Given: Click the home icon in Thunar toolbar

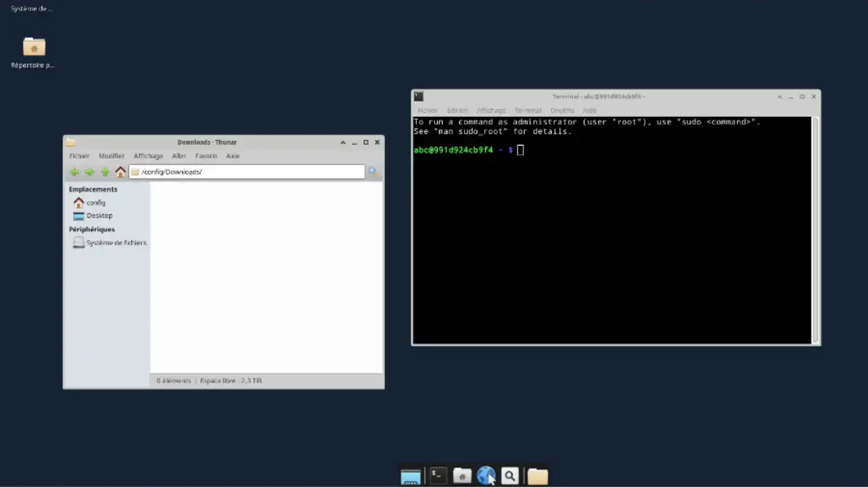Looking at the screenshot, I should 120,172.
